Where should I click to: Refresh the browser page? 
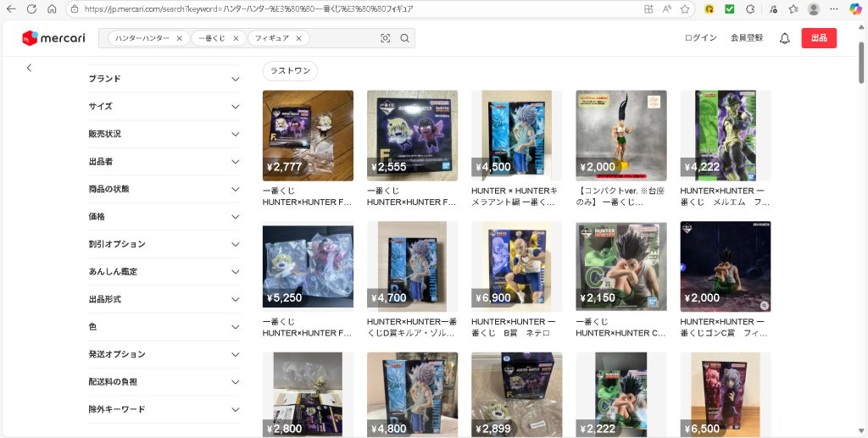pos(31,8)
